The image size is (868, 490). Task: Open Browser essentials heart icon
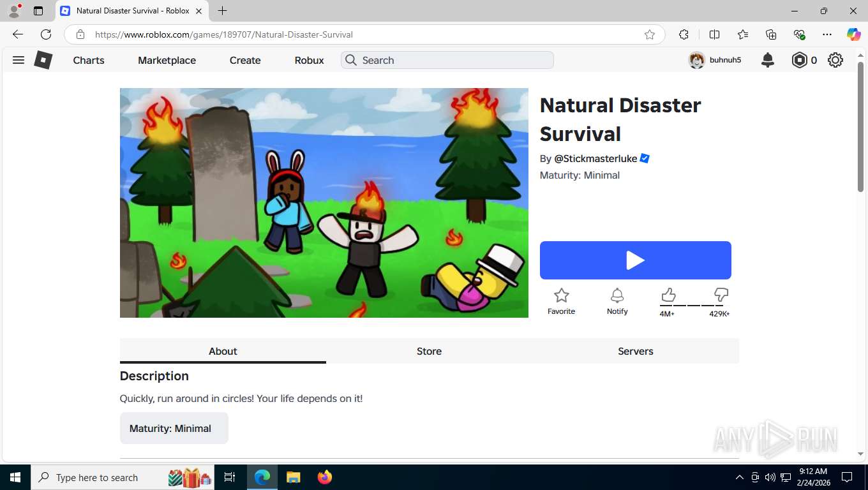(x=799, y=34)
